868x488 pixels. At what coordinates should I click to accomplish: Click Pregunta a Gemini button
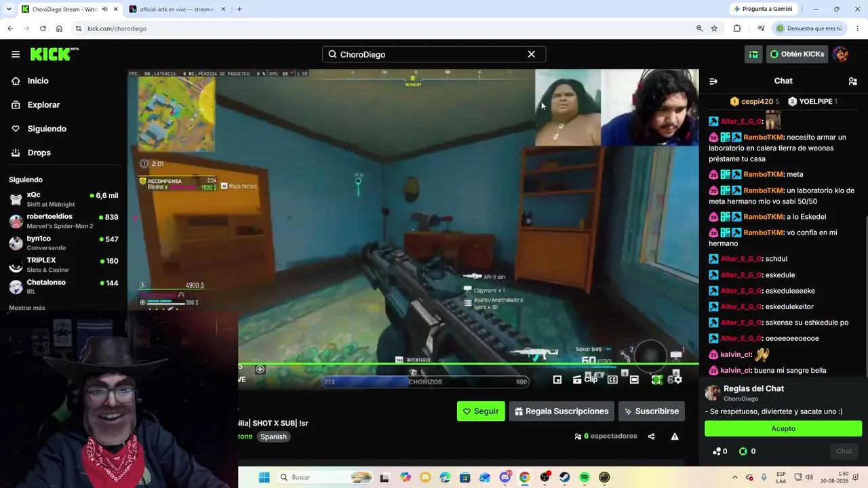click(763, 9)
